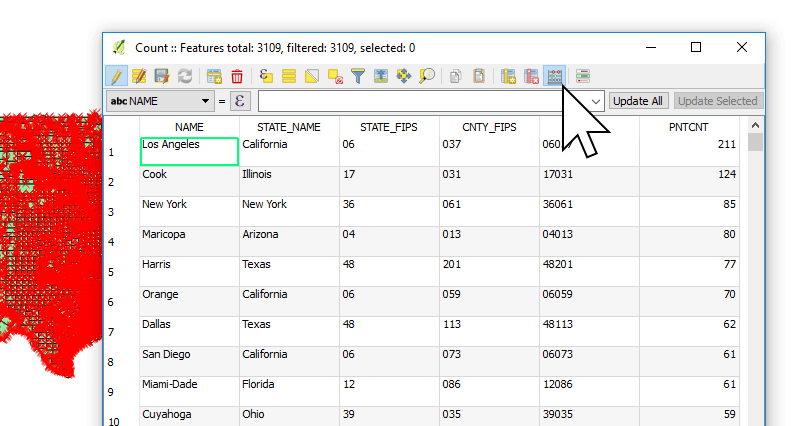Viewport: 796px width, 426px height.
Task: Click PNTCNT value 211
Action: click(x=689, y=151)
